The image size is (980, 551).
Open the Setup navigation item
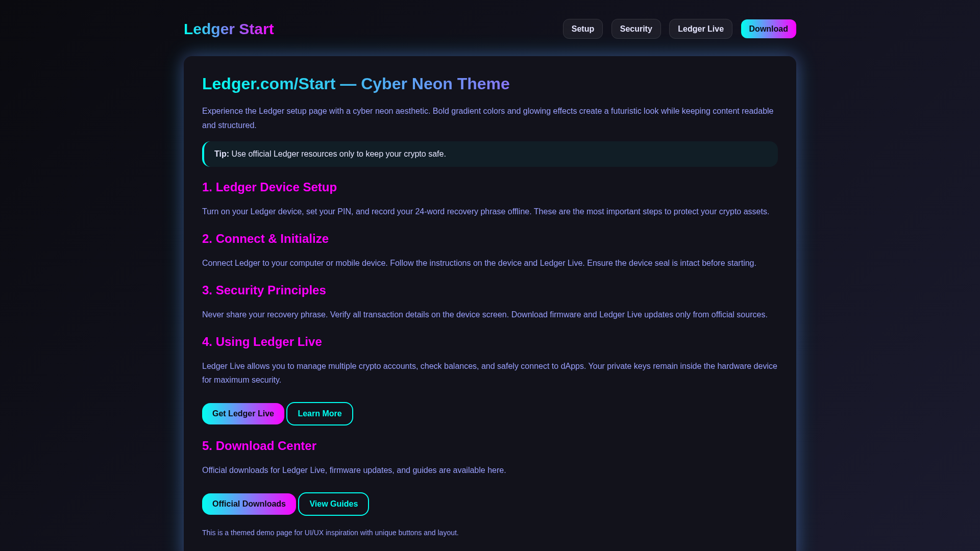pyautogui.click(x=582, y=29)
